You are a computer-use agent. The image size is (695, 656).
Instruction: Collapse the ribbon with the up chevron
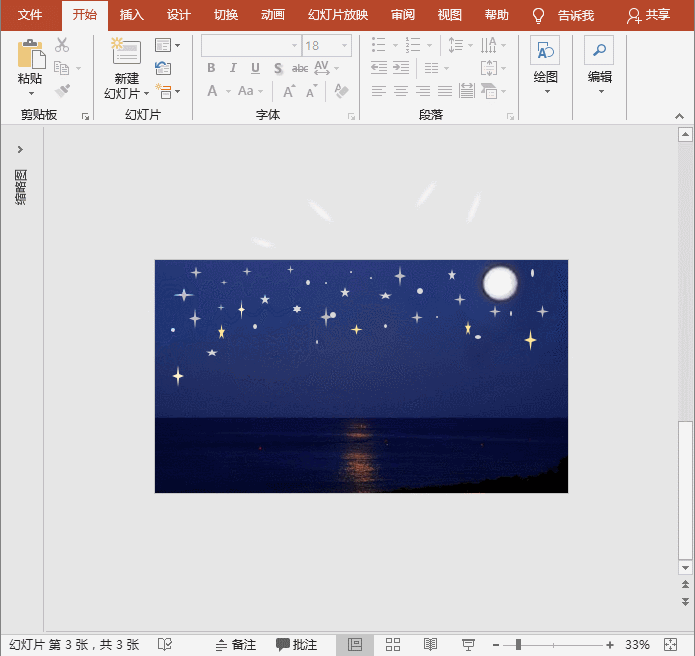pyautogui.click(x=679, y=116)
